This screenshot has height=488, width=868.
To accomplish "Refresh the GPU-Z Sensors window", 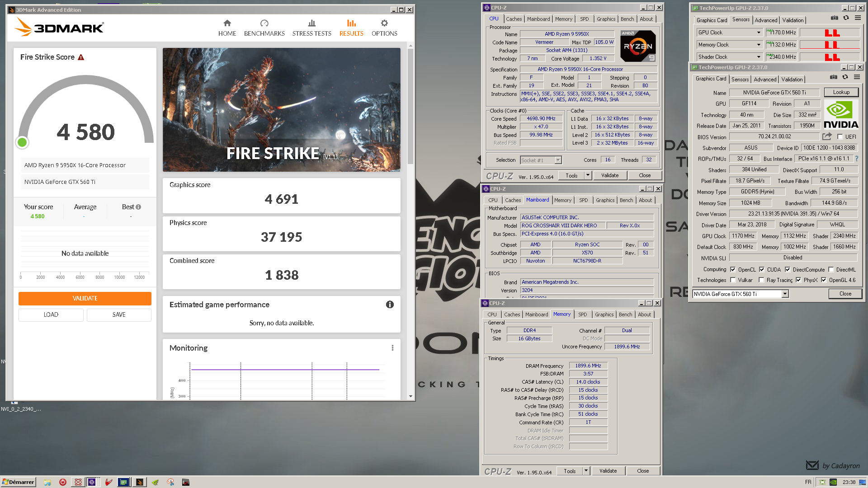I will (846, 18).
